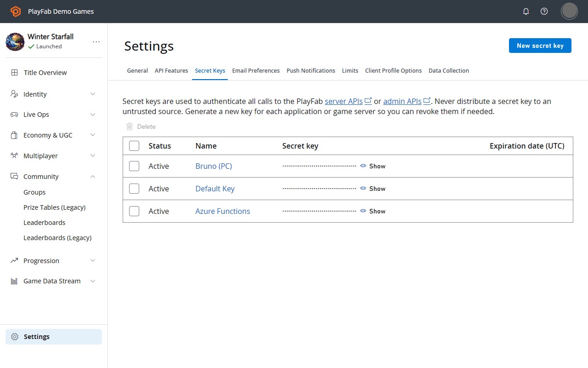
Task: Go to the Limits tab
Action: (x=350, y=71)
